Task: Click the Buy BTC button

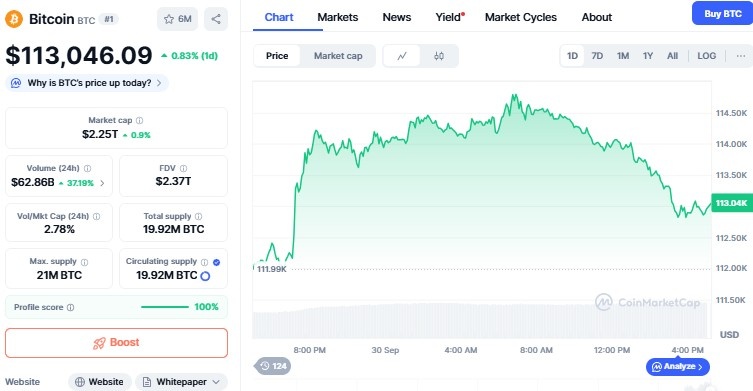Action: [723, 13]
